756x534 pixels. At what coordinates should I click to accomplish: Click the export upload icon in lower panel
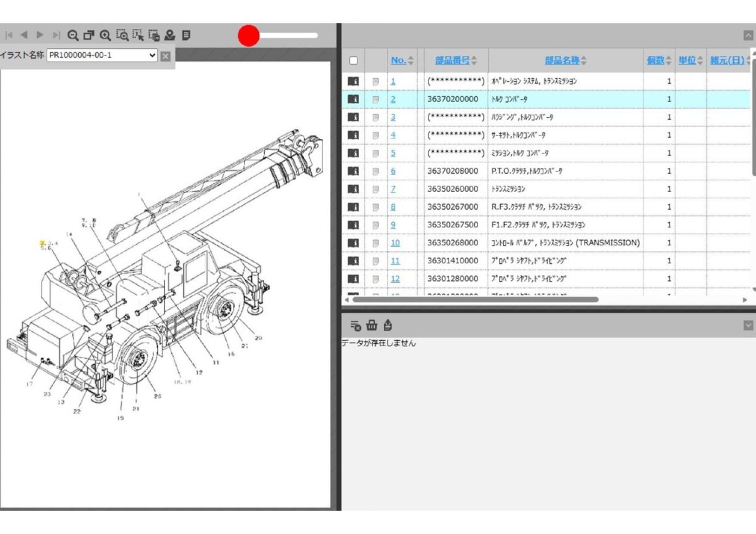pos(387,325)
